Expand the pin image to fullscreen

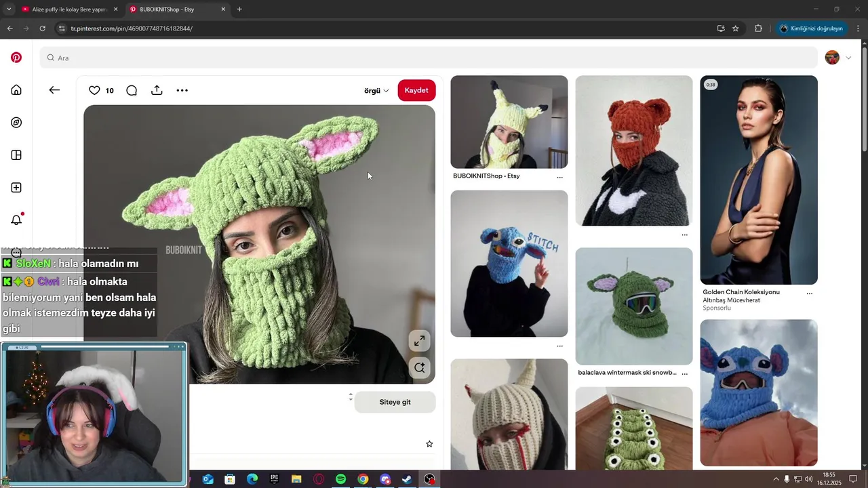[420, 340]
